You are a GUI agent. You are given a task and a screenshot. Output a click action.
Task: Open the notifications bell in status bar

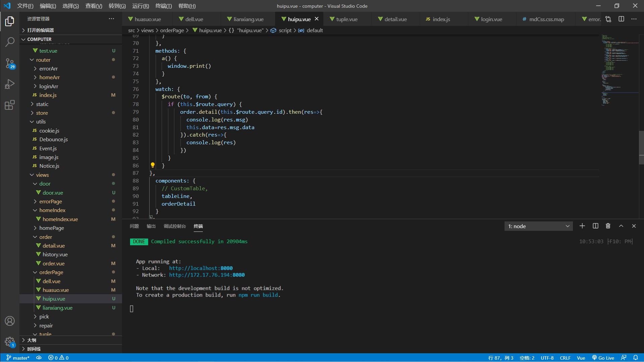coord(636,358)
